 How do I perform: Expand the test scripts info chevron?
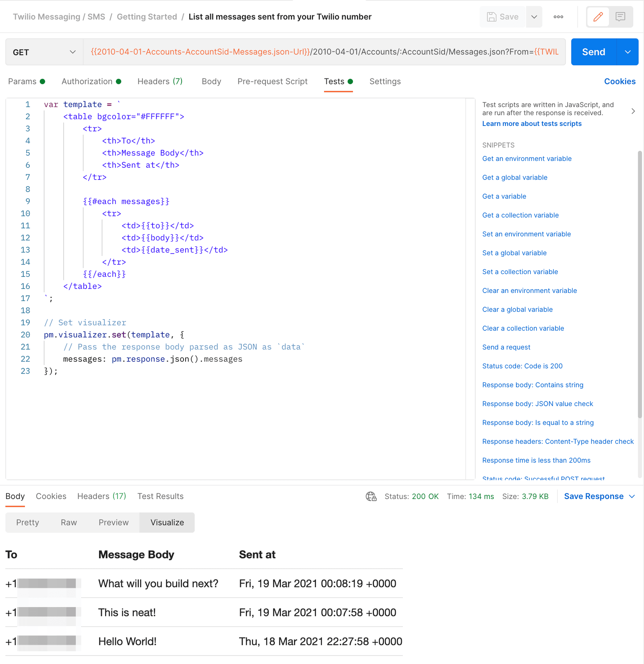[x=633, y=111]
